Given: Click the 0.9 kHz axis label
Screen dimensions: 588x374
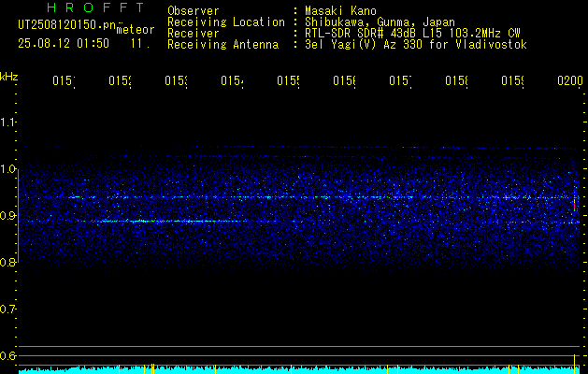Looking at the screenshot, I should [x=7, y=215].
